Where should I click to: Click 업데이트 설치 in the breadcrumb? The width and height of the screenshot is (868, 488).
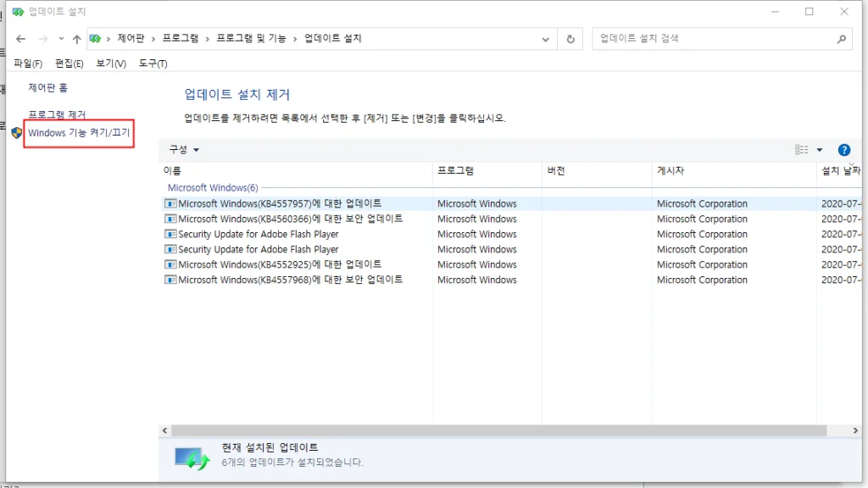pyautogui.click(x=332, y=38)
